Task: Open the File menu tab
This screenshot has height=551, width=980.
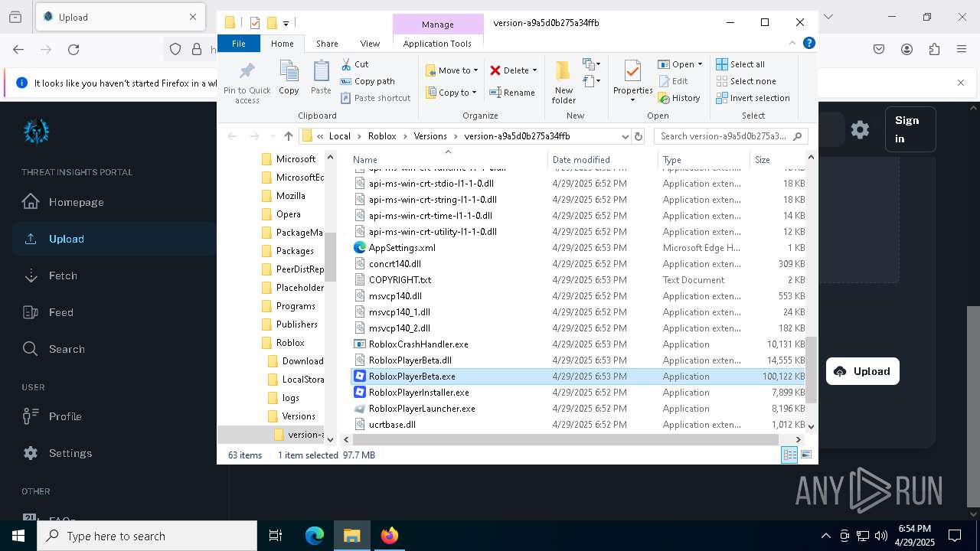Action: pyautogui.click(x=238, y=44)
